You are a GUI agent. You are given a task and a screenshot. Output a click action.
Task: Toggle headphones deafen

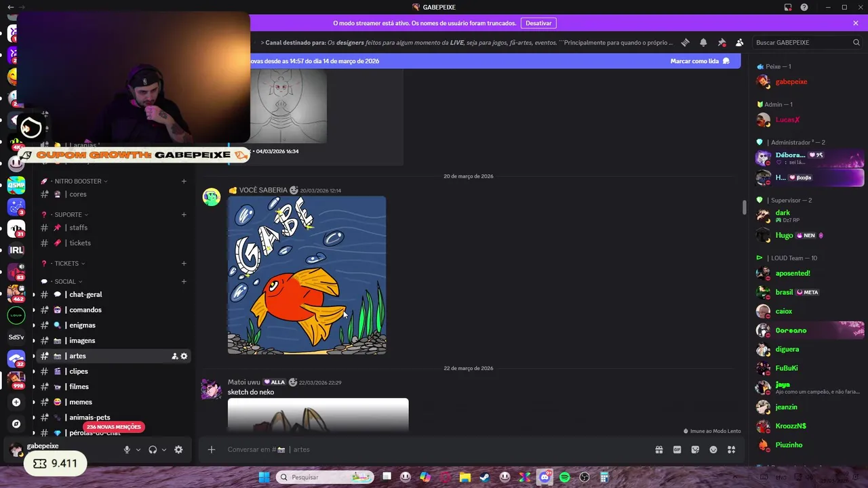point(153,449)
